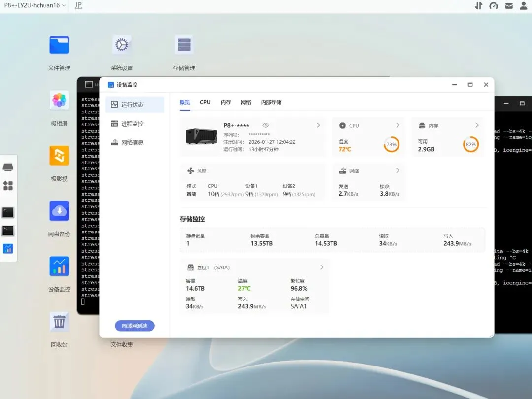Maximize the right terminal window behind
This screenshot has width=532, height=399.
point(522,103)
